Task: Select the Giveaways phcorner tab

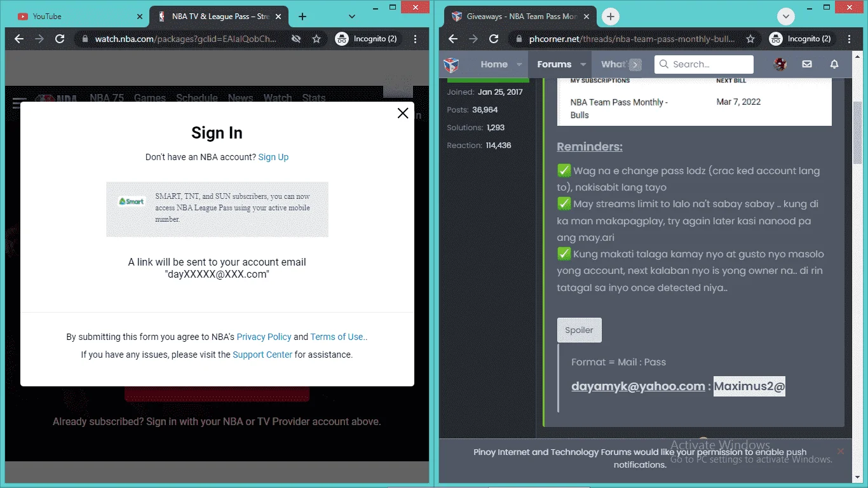Action: [521, 17]
